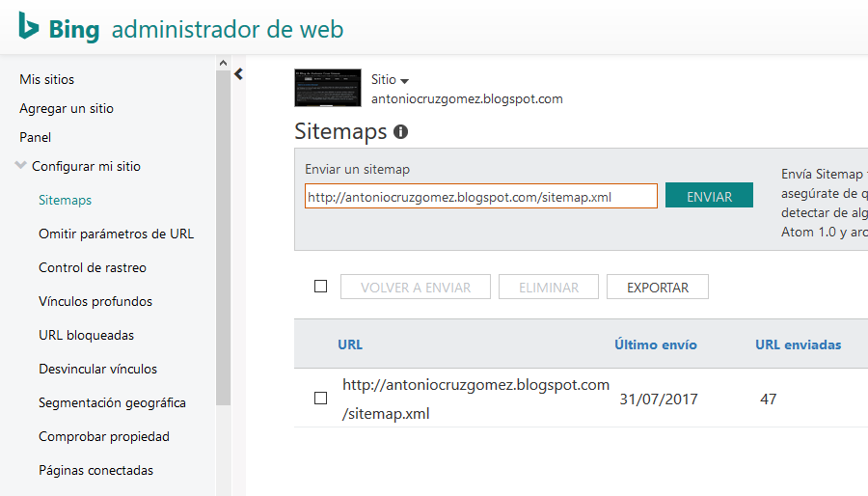The width and height of the screenshot is (868, 496).
Task: Click the 47 URL enviadas value
Action: 769,400
